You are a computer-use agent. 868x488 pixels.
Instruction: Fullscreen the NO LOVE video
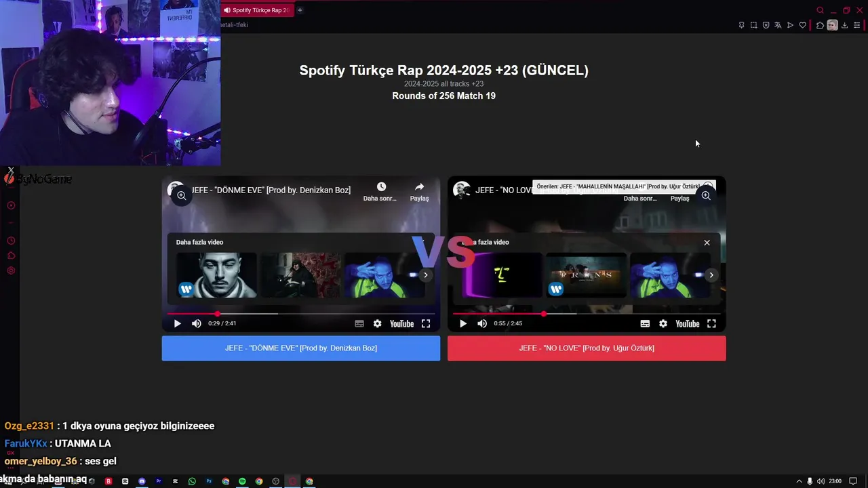pos(711,324)
